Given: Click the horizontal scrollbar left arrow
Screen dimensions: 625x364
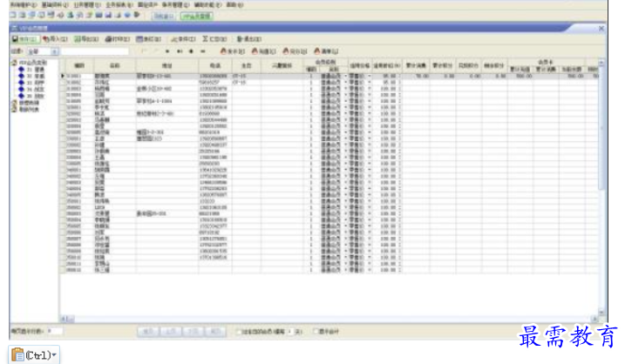Looking at the screenshot, I should coord(64,319).
